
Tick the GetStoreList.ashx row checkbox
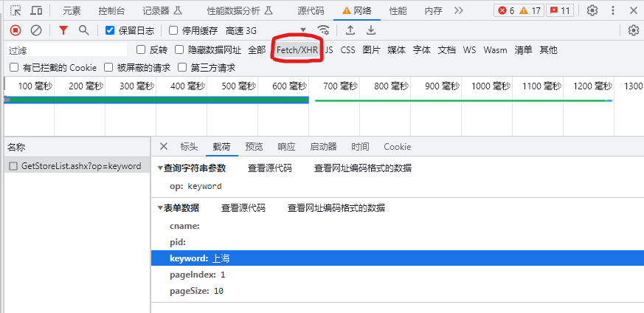[x=13, y=166]
